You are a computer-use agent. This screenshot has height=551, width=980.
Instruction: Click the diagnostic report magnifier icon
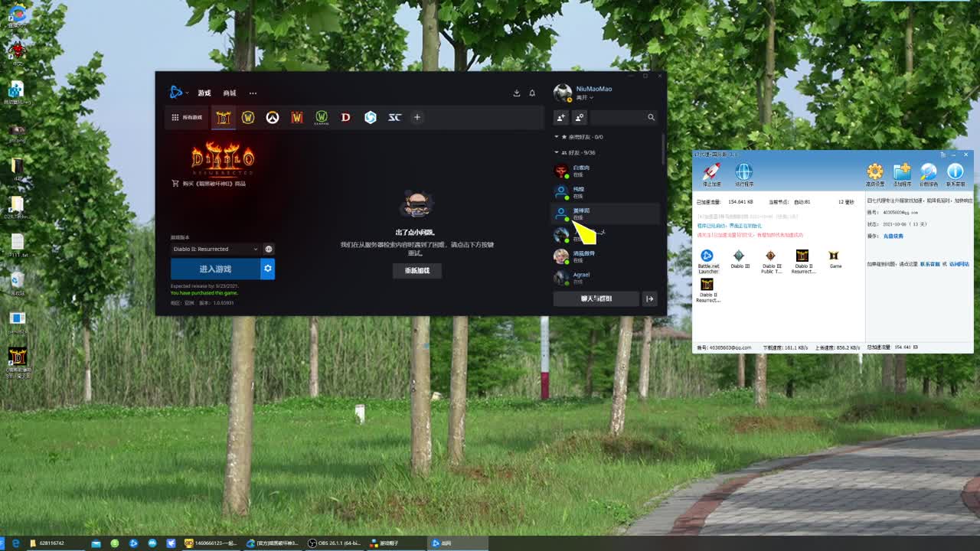coord(929,174)
